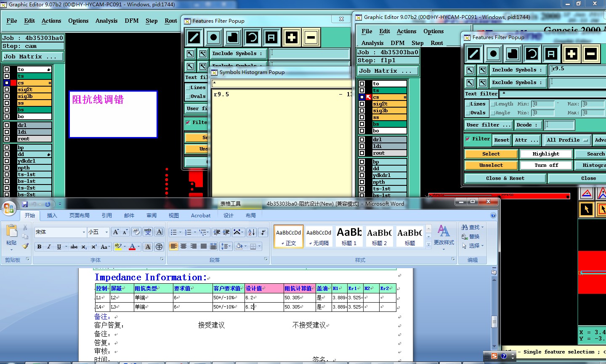Click User filter ... button
The width and height of the screenshot is (606, 364).
coord(489,125)
